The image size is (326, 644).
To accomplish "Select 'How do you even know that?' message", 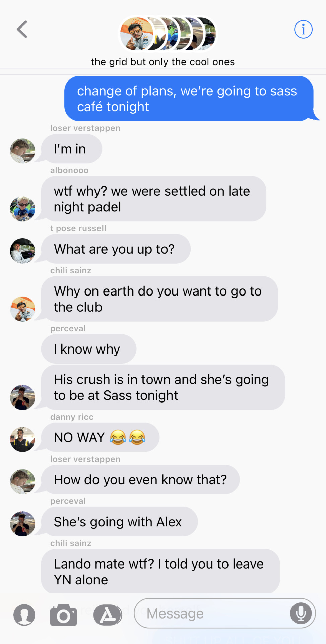I will click(140, 479).
